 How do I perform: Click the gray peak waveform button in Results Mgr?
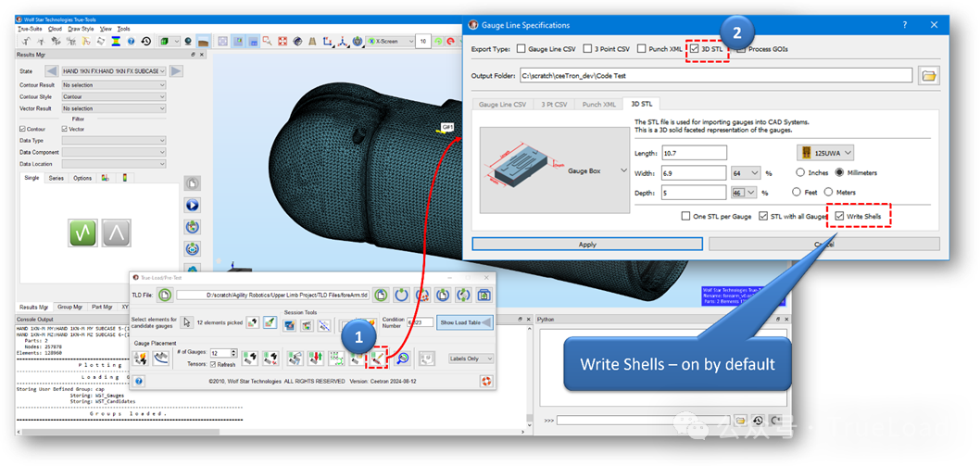(117, 233)
